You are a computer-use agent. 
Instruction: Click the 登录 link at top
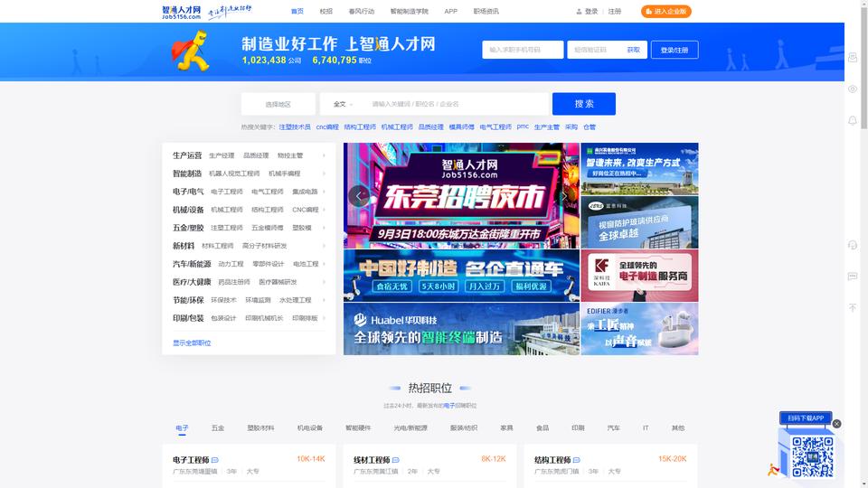591,11
